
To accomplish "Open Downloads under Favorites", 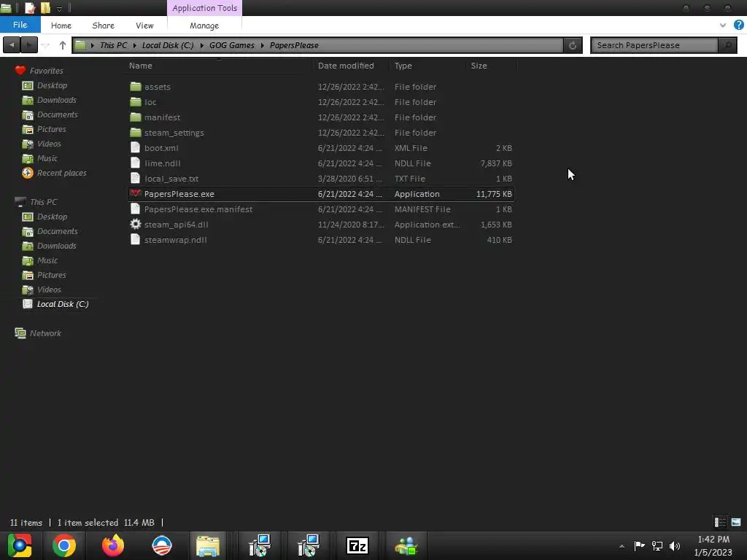I will pyautogui.click(x=57, y=100).
